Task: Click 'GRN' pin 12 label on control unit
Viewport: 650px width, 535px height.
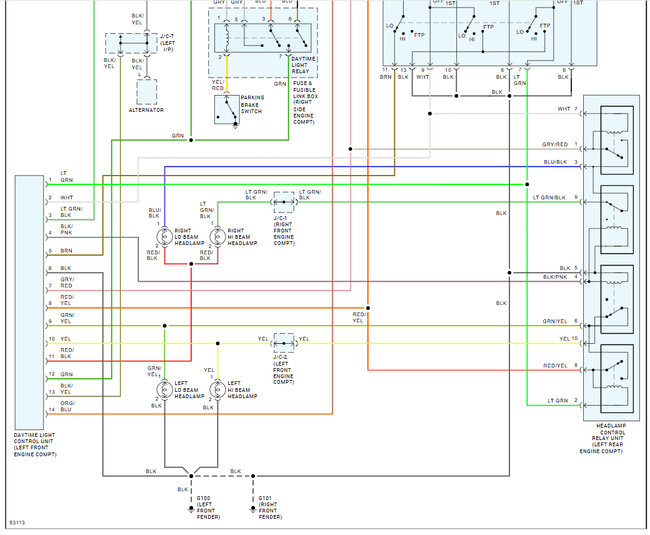Action: coord(66,374)
